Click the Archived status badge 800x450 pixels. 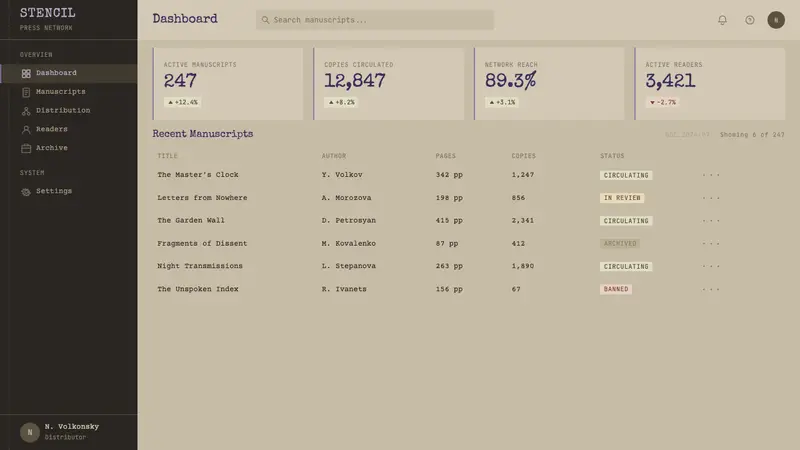(620, 244)
